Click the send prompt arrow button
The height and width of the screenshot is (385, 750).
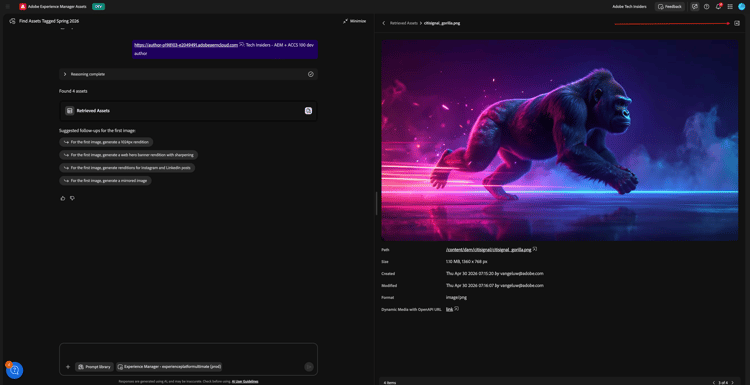(309, 367)
